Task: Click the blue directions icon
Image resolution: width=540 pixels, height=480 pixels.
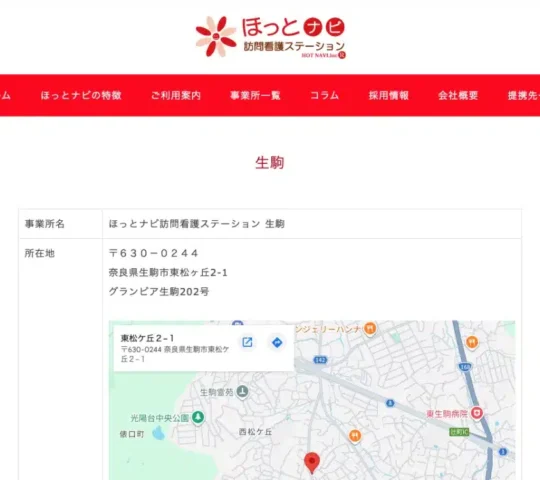Action: (277, 342)
